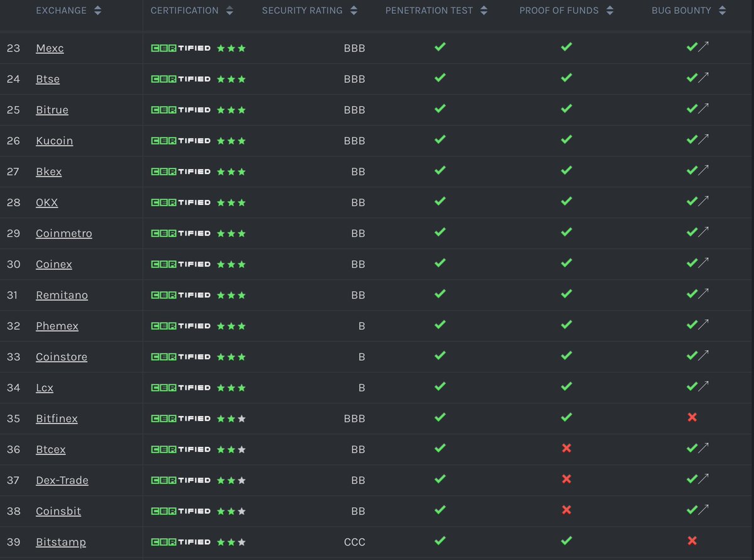Screen dimensions: 754x560
Task: Open Coinstore bug bounty external link arrow
Action: (x=704, y=355)
